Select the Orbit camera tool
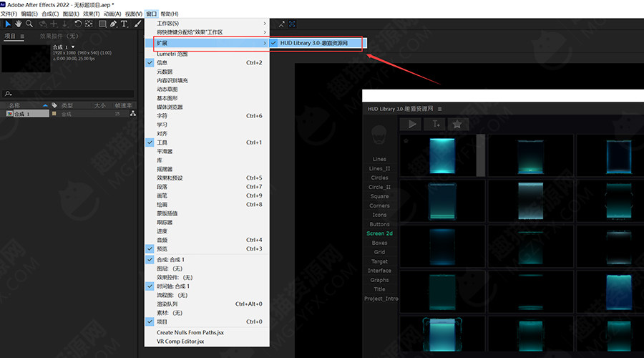 coord(42,24)
